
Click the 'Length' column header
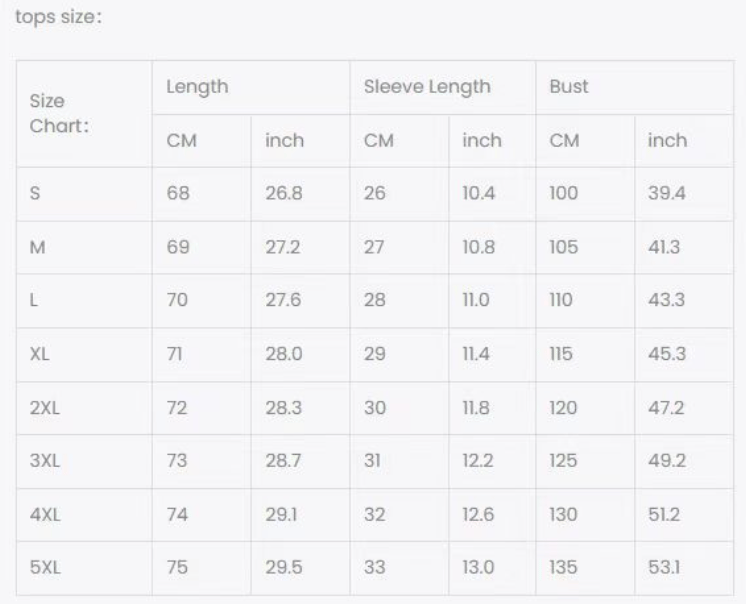[x=197, y=88]
